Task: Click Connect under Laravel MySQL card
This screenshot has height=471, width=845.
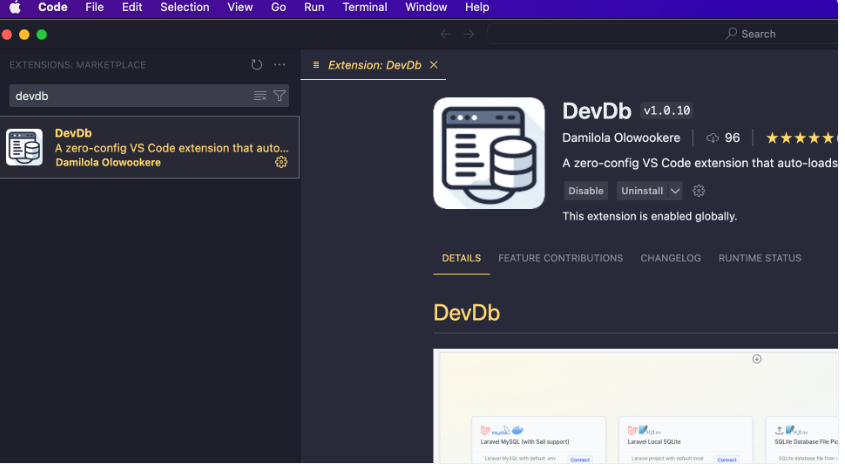Action: click(580, 460)
